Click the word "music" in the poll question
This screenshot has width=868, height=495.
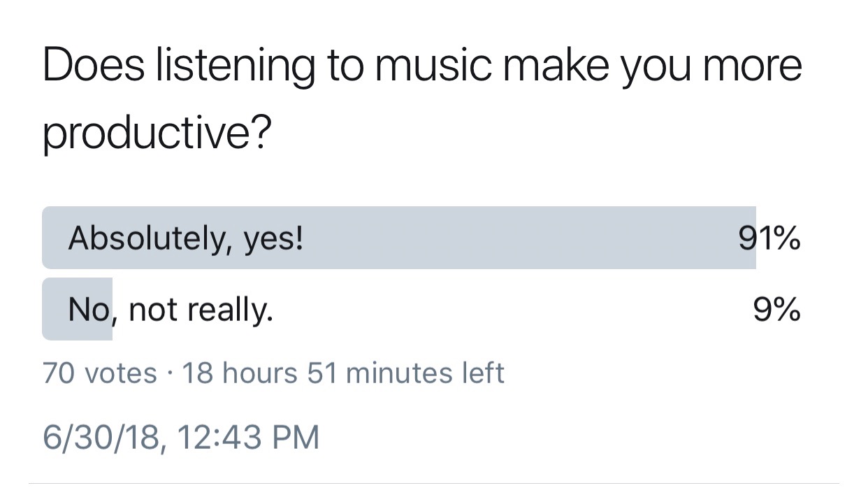pos(433,65)
